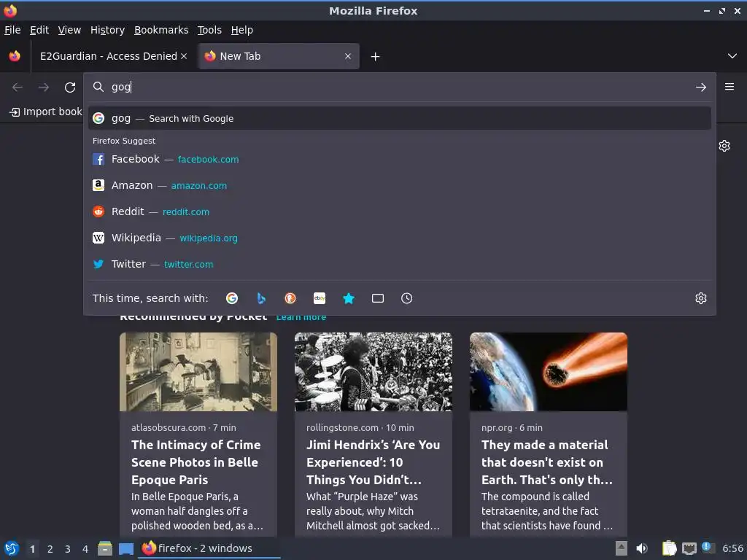Close the New Tab tab
The width and height of the screenshot is (747, 560).
point(348,56)
